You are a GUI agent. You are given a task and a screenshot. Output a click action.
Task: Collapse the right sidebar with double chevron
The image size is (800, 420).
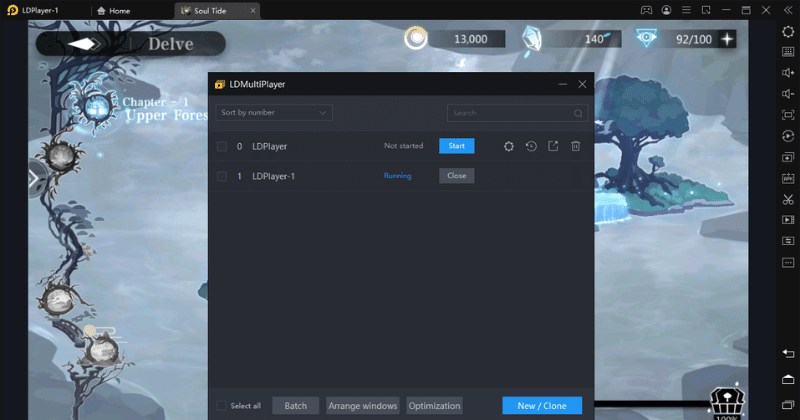[x=788, y=10]
